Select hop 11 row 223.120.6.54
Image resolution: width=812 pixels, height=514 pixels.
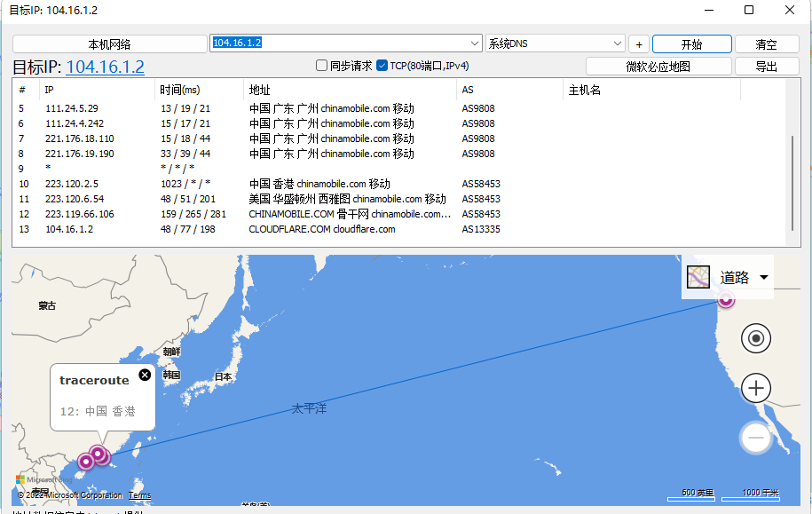[x=398, y=199]
